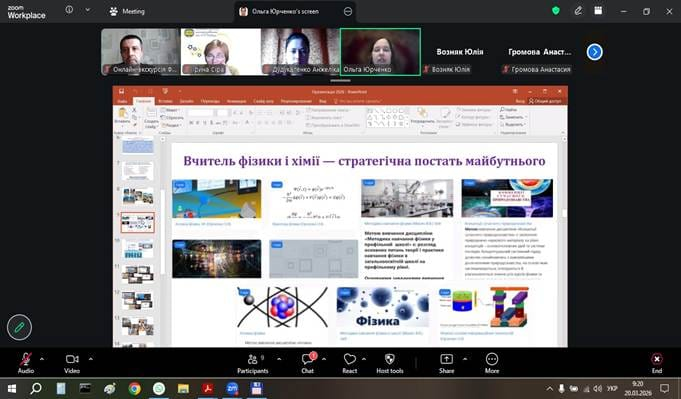Open File Explorer from the taskbar
Viewport: 681px width, 399px height.
183,389
